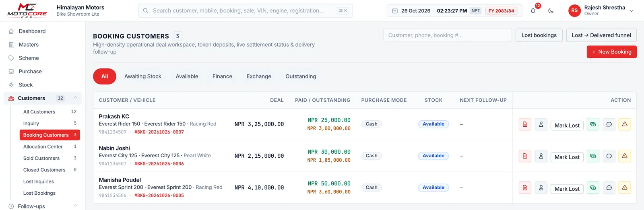The height and width of the screenshot is (210, 644).
Task: Open follow-up chat icon for Manisha Poudel
Action: (x=609, y=188)
